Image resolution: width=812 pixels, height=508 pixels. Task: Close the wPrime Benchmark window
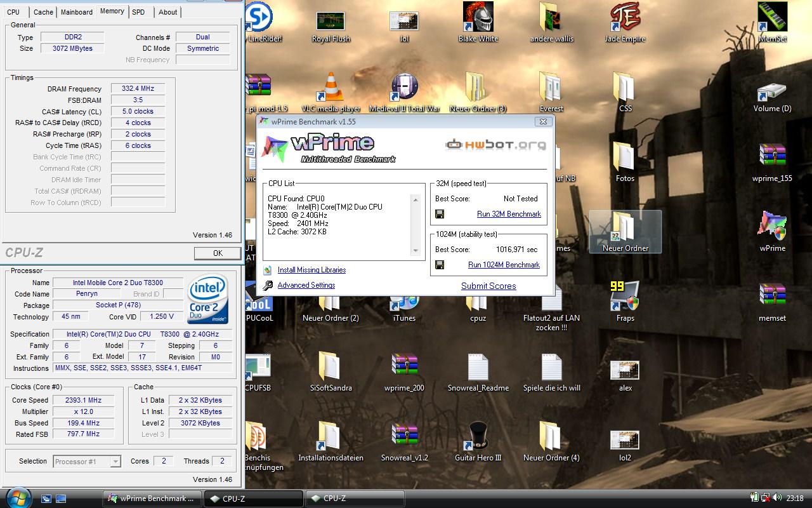coord(543,121)
